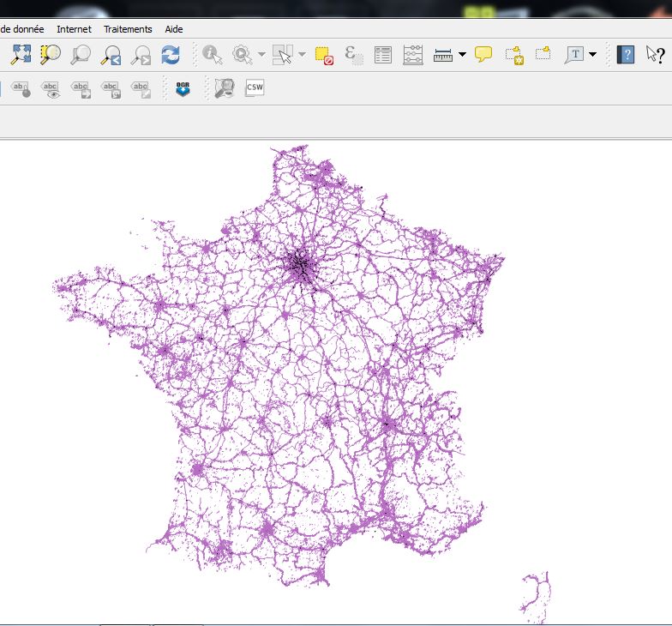This screenshot has width=672, height=626.
Task: Open the Run Feature Action dropdown arrow
Action: (x=261, y=55)
